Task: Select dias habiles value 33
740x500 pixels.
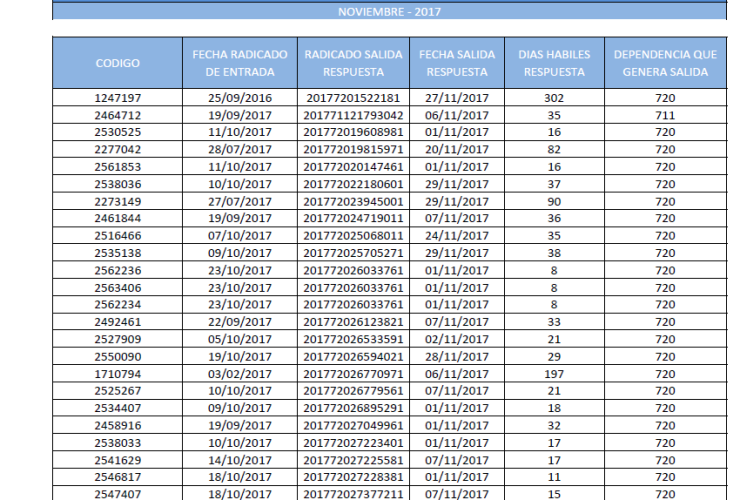Action: tap(554, 322)
